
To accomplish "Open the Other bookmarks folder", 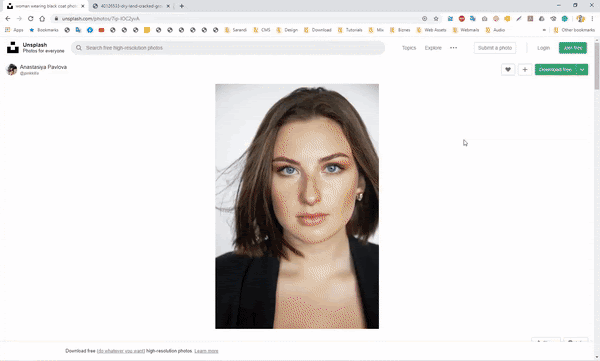I will pyautogui.click(x=574, y=30).
